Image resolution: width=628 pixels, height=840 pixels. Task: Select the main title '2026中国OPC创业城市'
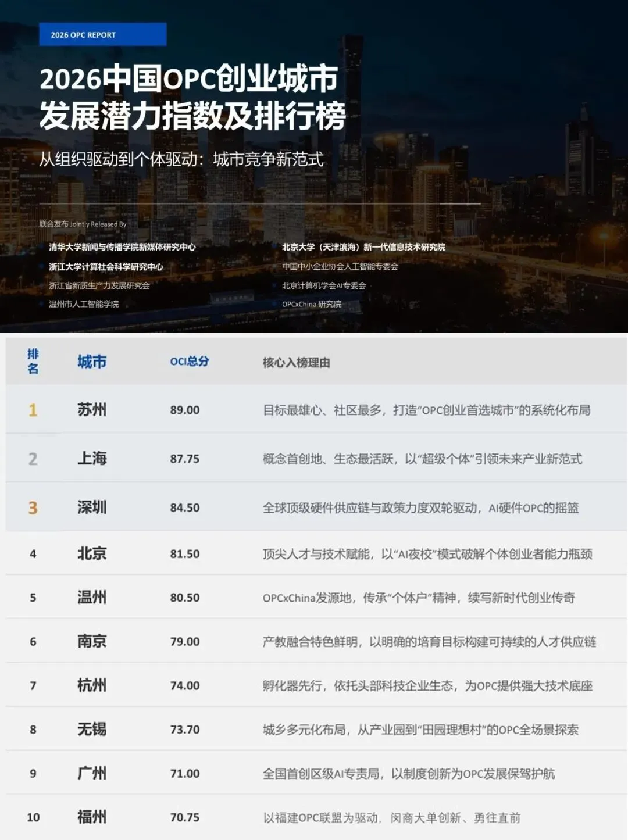coord(189,78)
